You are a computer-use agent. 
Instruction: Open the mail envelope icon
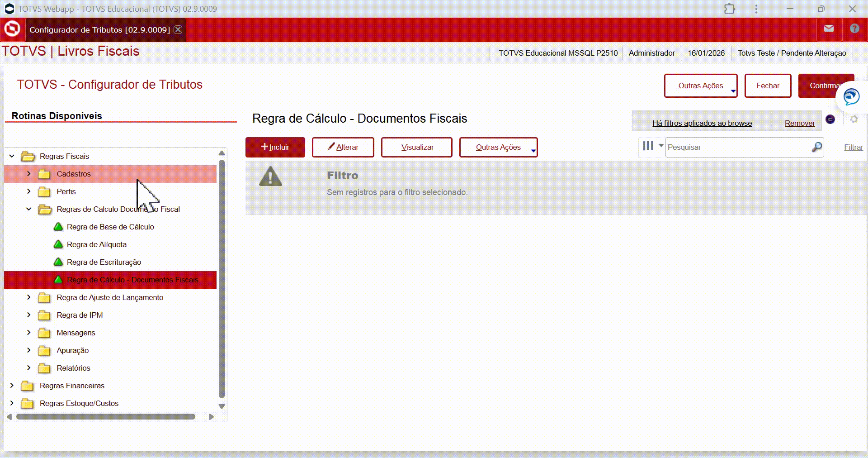pyautogui.click(x=829, y=29)
